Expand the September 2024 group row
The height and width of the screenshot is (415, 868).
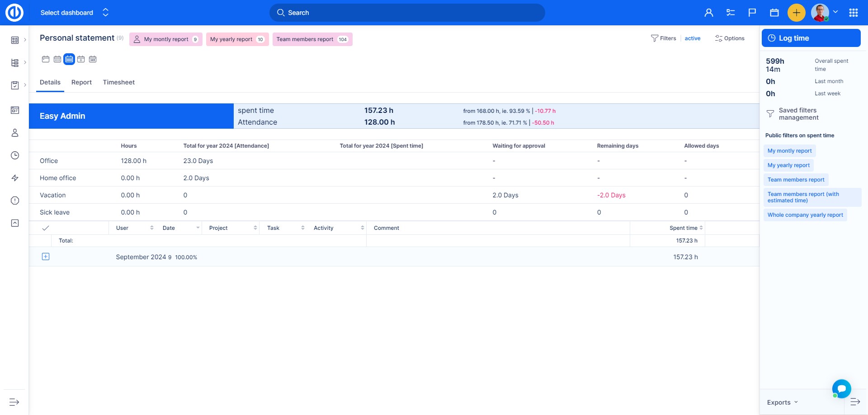46,256
